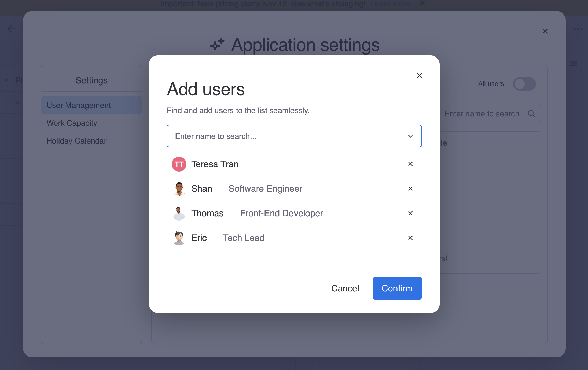This screenshot has width=588, height=370.
Task: Click the close icon on Eric entry
Action: [410, 238]
